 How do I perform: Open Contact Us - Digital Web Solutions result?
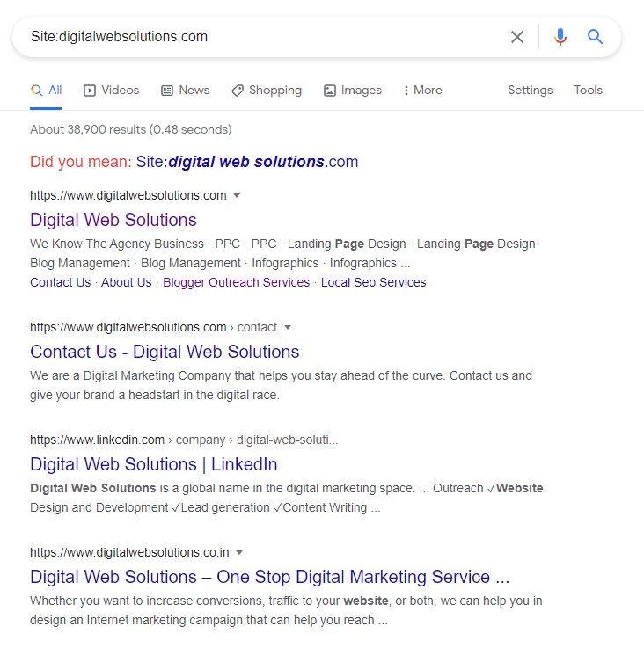(165, 352)
